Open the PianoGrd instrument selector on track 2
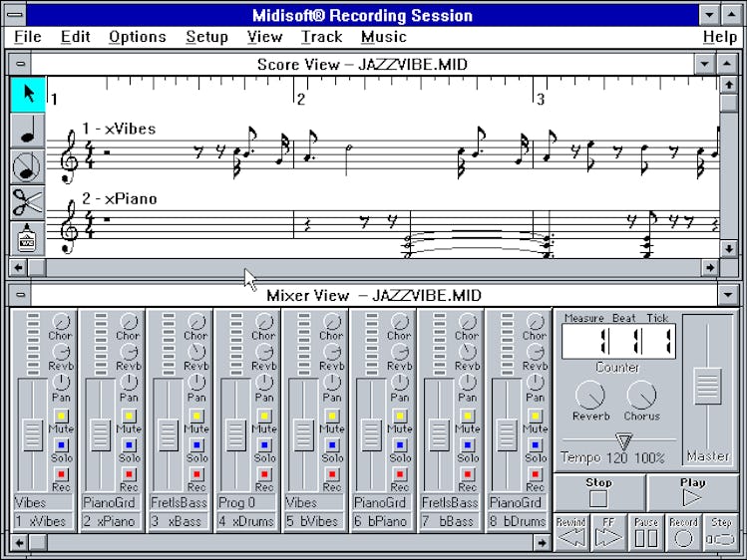 click(111, 502)
